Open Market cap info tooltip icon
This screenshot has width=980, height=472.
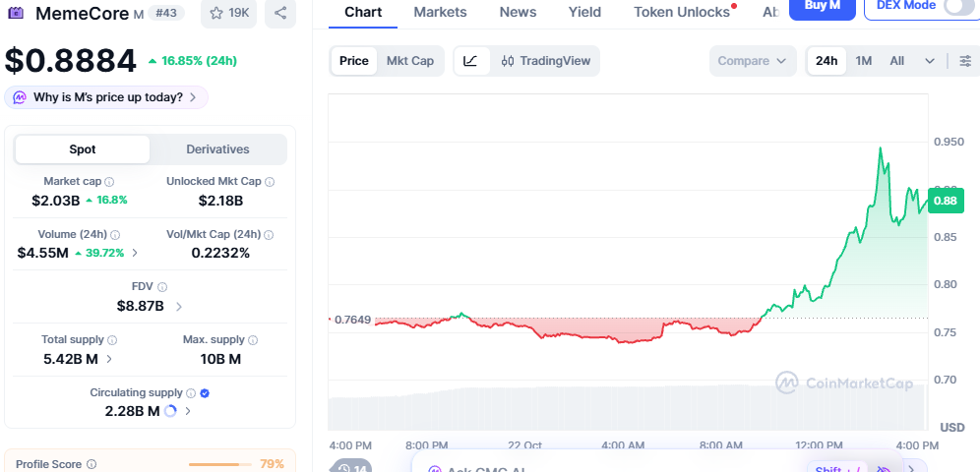click(x=109, y=182)
